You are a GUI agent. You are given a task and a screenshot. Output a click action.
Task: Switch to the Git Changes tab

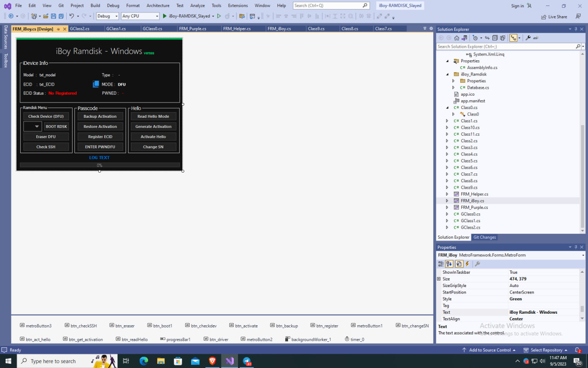[x=485, y=237]
